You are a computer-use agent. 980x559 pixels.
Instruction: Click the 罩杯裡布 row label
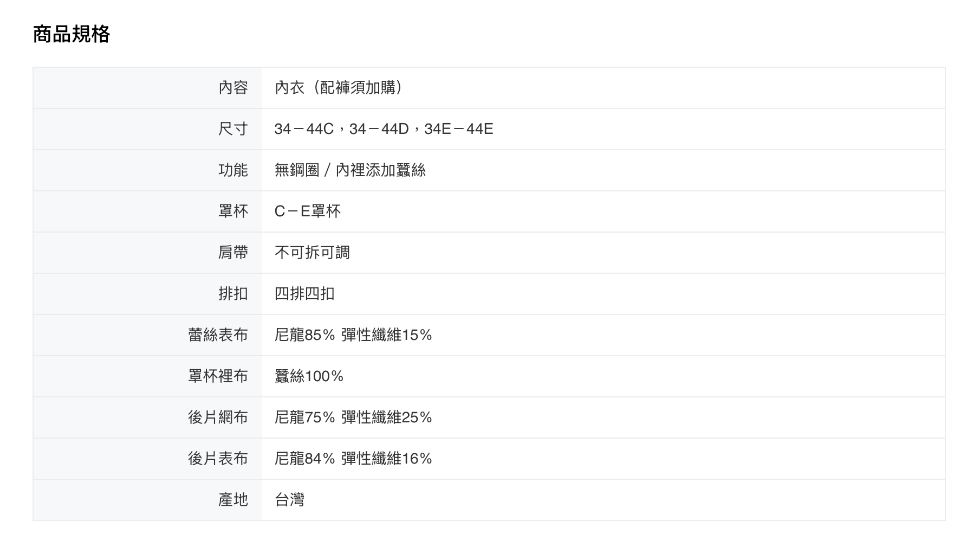pos(218,376)
